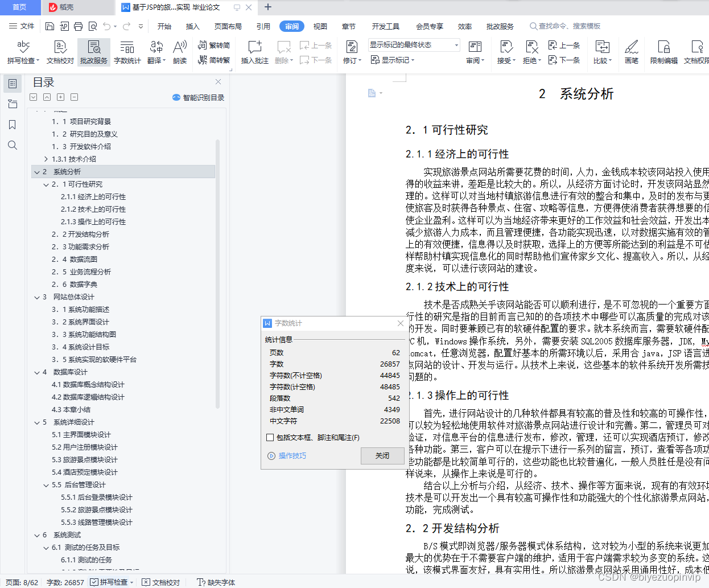Convert to traditional Chinese (繁转简)

coord(214,46)
